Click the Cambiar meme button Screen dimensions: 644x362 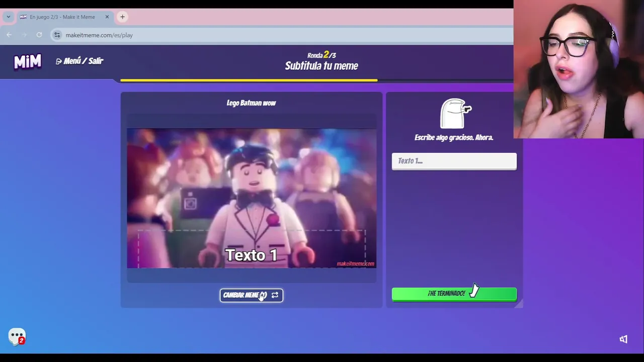click(251, 295)
